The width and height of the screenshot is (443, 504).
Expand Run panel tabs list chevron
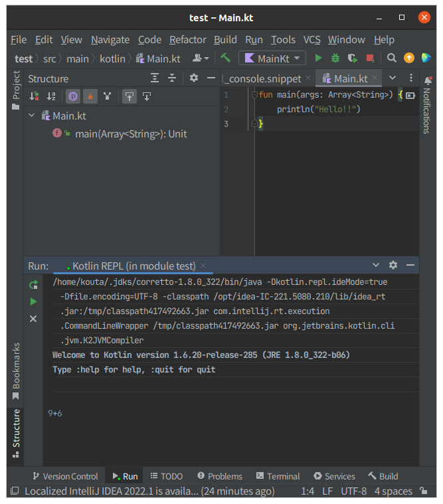pyautogui.click(x=376, y=265)
